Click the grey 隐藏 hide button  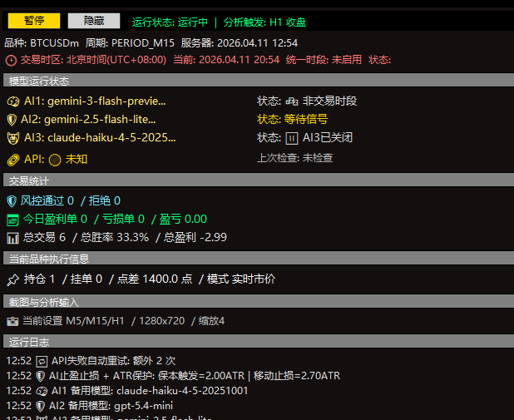[94, 21]
